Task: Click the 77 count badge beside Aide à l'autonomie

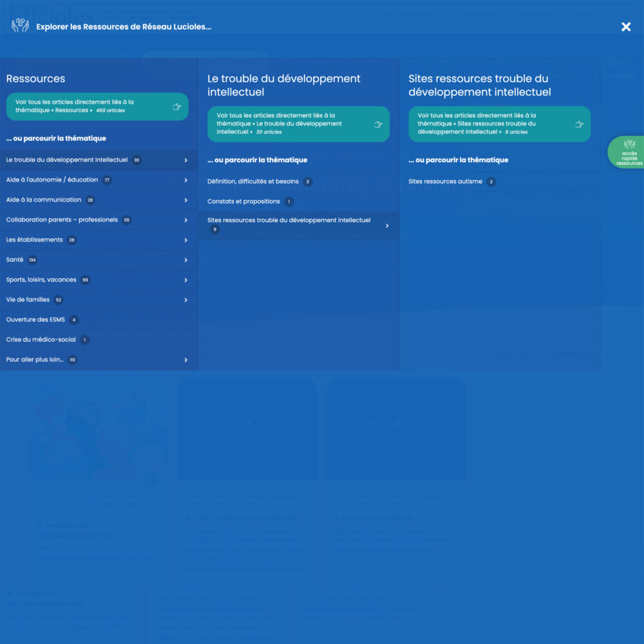Action: click(107, 180)
